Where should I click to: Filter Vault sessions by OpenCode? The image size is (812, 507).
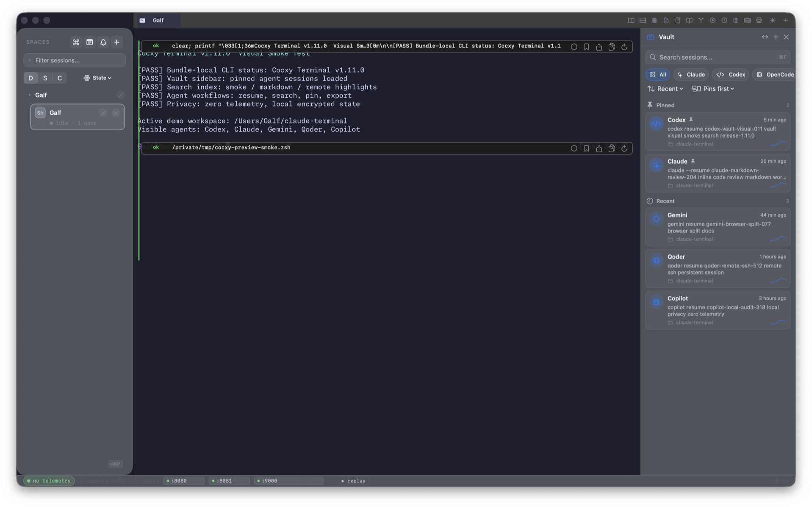coord(775,75)
